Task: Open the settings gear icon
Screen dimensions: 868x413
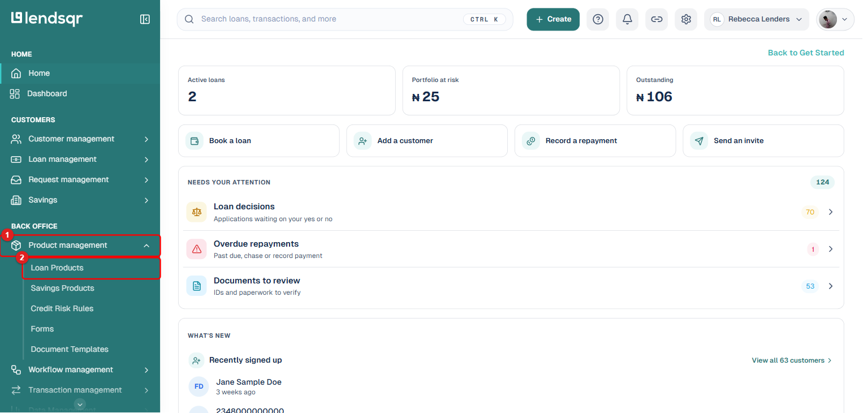Action: point(686,19)
